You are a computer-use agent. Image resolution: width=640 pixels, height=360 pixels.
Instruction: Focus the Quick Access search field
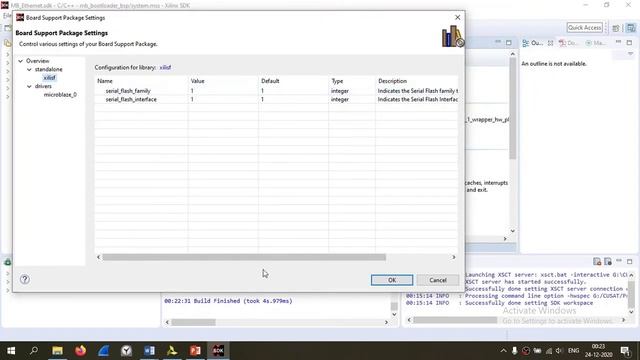[x=584, y=27]
